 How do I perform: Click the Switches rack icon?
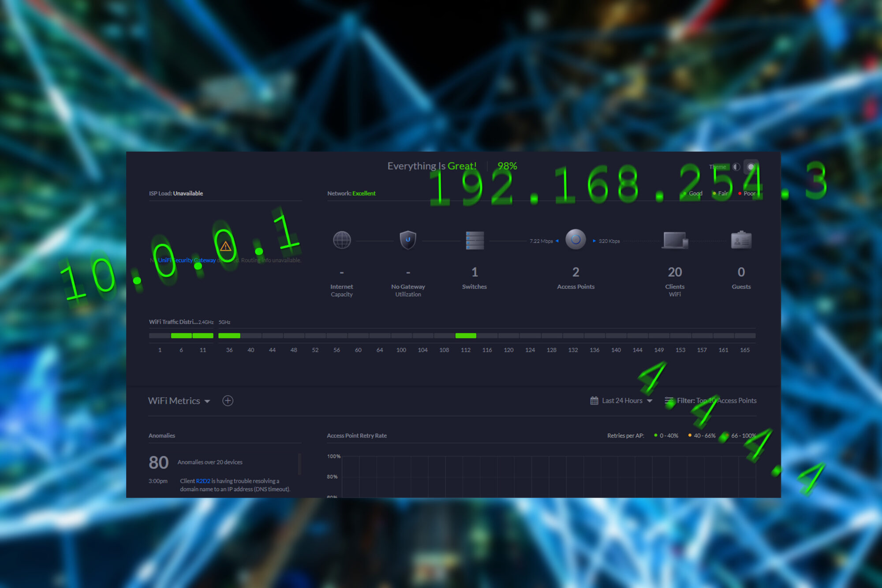point(475,240)
